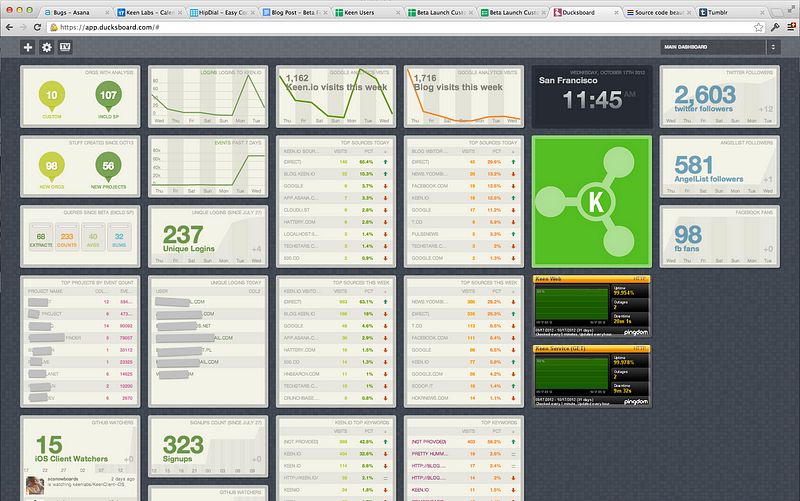
Task: Switch to Source code beautifier tab
Action: click(x=659, y=12)
